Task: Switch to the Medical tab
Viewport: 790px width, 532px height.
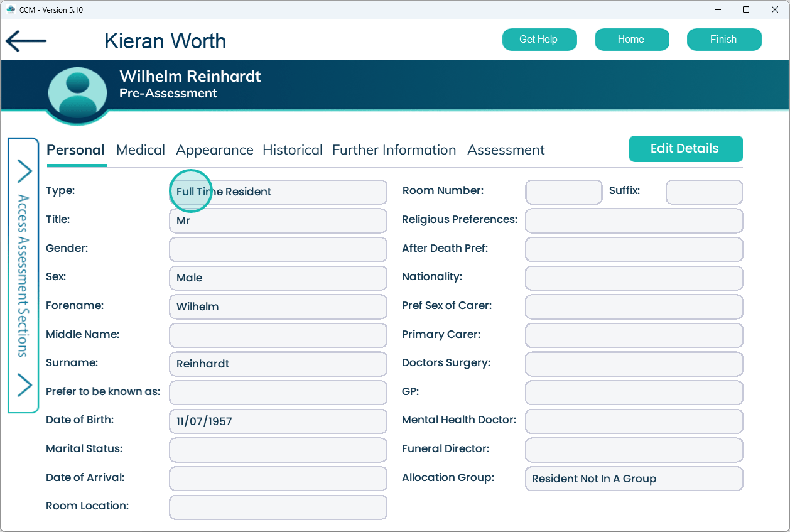Action: point(141,150)
